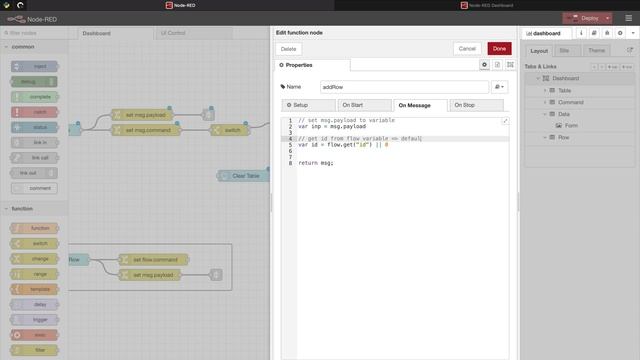
Task: Click code line 5 with flow.get
Action: [343, 144]
